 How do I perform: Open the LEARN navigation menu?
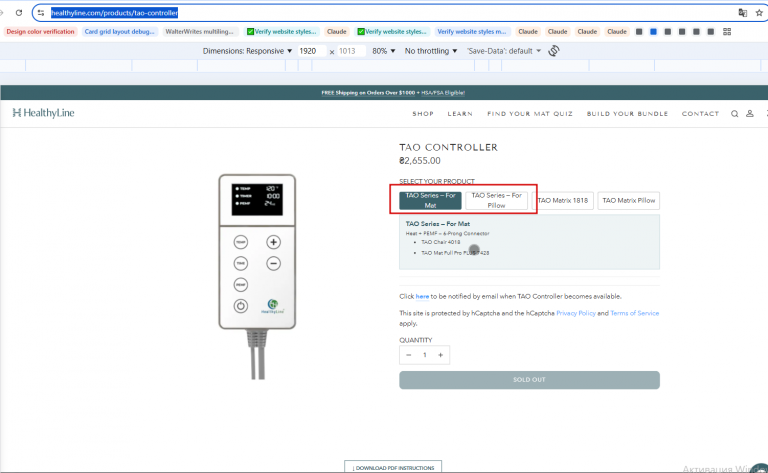(x=460, y=114)
